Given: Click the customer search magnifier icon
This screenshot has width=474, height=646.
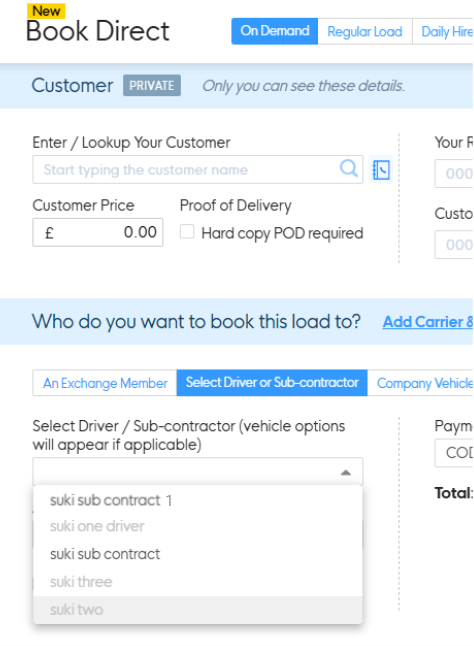Looking at the screenshot, I should pos(348,168).
